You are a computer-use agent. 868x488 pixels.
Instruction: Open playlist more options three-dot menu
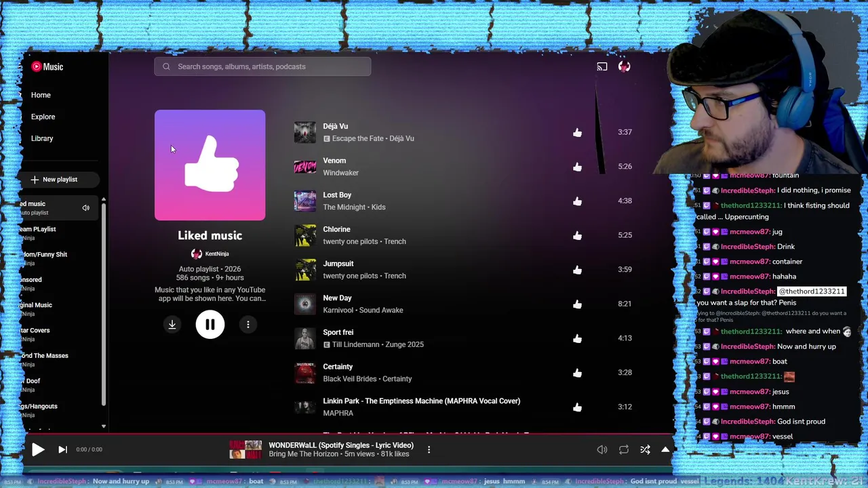coord(248,325)
